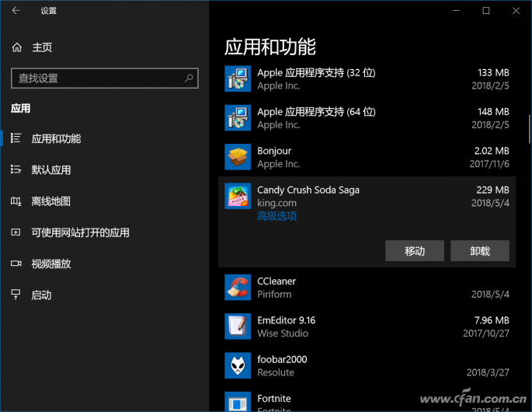Click the 视频播放 camera icon
The height and width of the screenshot is (412, 532).
[x=16, y=264]
